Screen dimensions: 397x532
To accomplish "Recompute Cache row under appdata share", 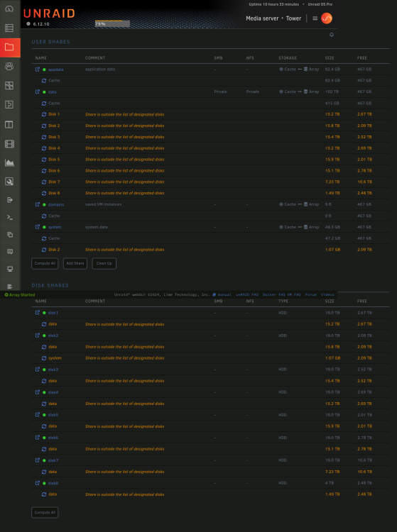I will pos(44,80).
